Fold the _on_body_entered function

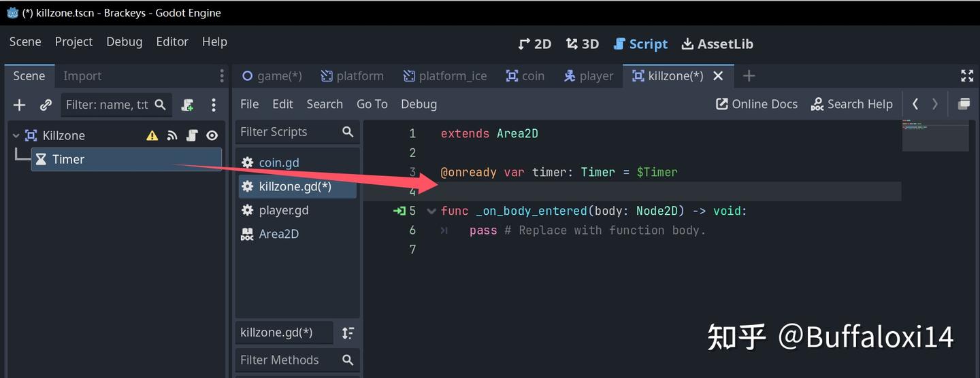pos(431,211)
